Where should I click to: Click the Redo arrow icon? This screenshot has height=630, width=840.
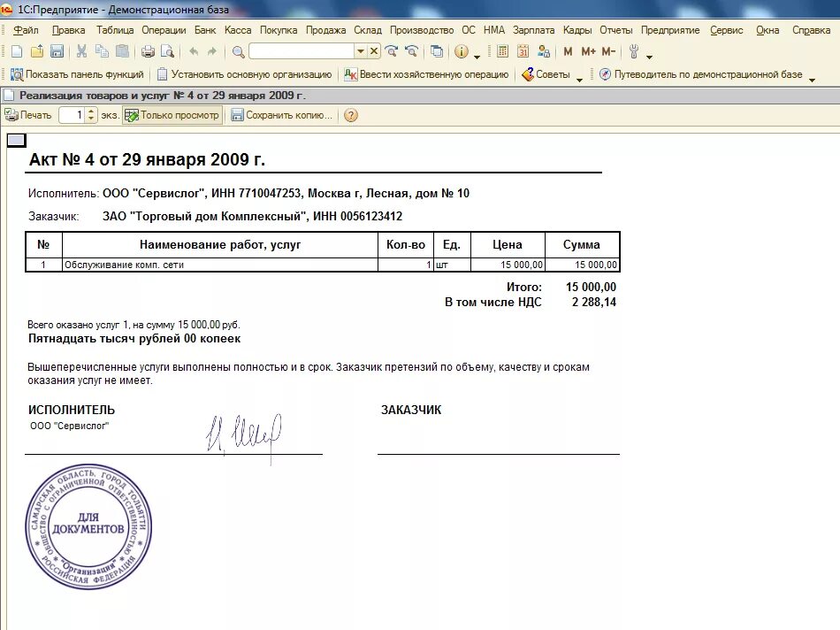point(212,51)
